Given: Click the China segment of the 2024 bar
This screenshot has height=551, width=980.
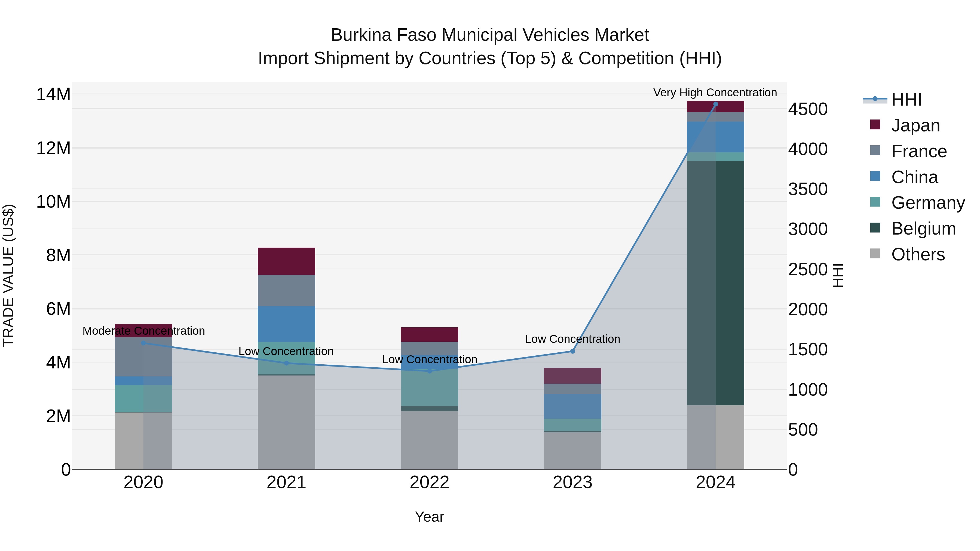Looking at the screenshot, I should pyautogui.click(x=716, y=137).
